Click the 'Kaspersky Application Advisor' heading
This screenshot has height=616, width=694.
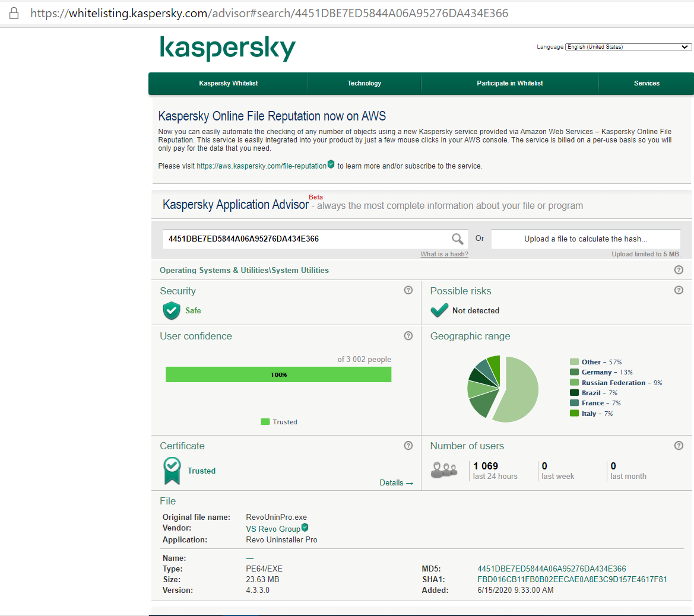pos(236,205)
